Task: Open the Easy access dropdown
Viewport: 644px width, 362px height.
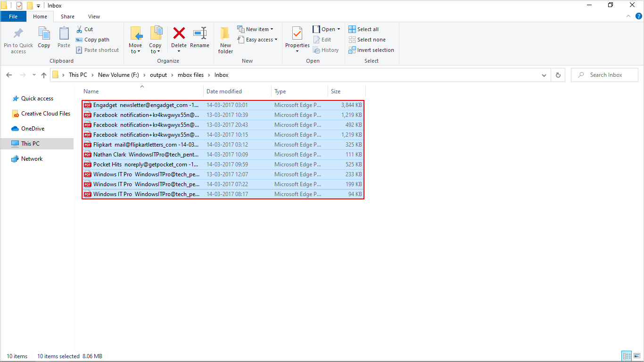Action: point(257,40)
